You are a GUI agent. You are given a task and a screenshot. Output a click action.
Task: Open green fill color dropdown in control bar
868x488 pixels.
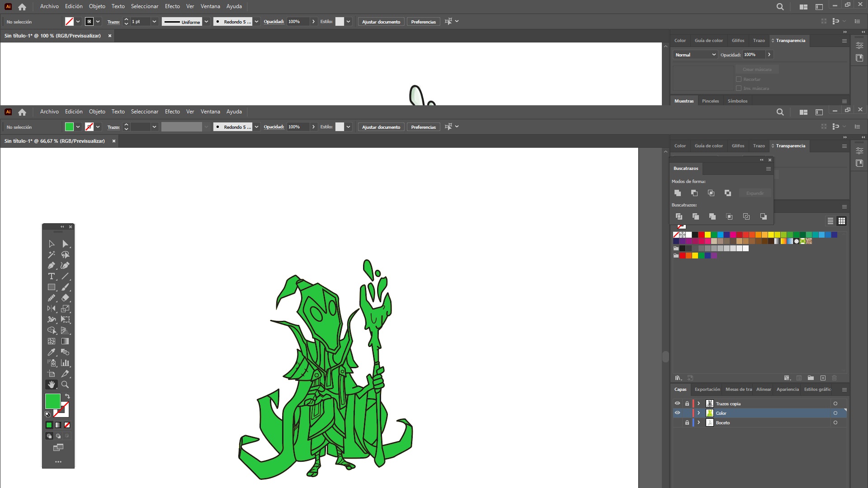point(78,127)
